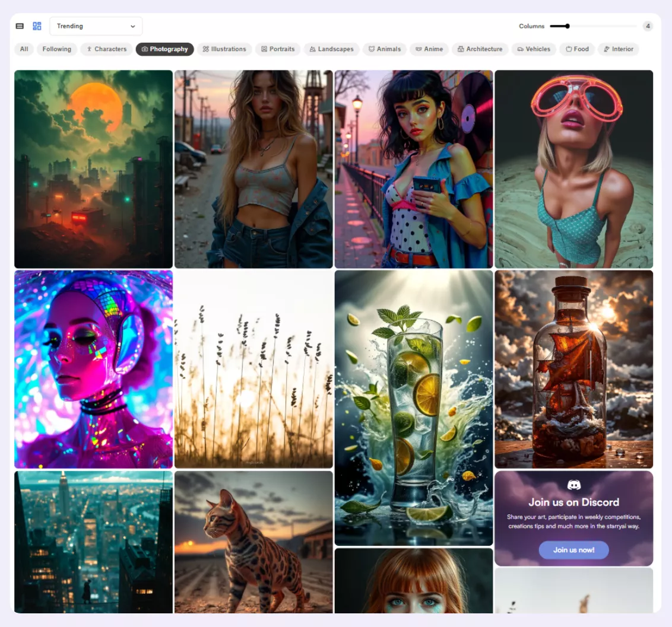Show the Animals category
The height and width of the screenshot is (627, 672).
click(385, 49)
